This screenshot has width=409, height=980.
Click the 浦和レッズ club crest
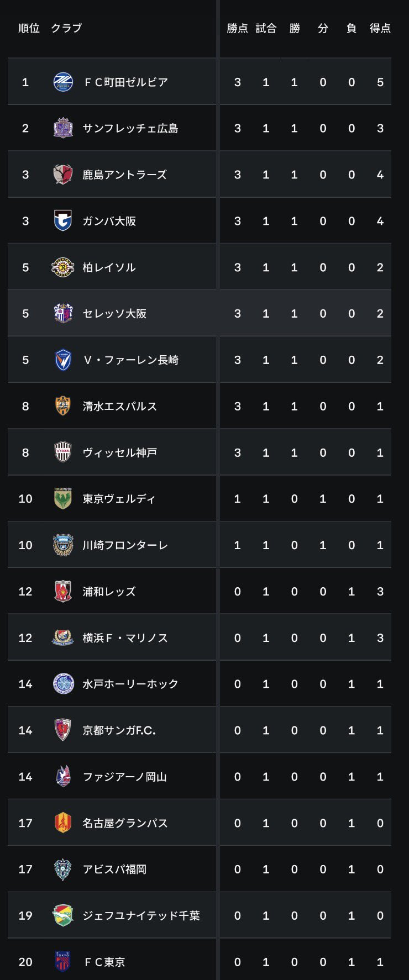click(63, 591)
